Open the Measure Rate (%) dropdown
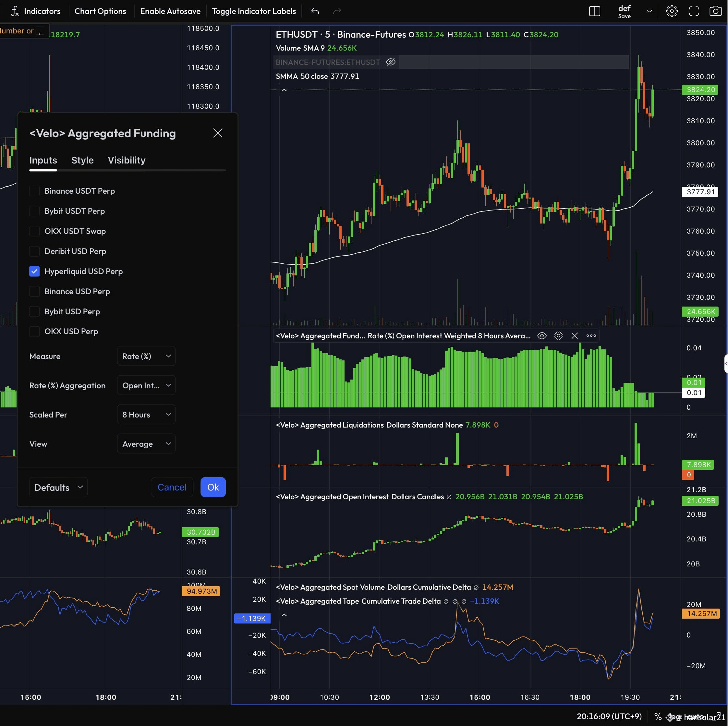The height and width of the screenshot is (726, 728). pos(146,357)
